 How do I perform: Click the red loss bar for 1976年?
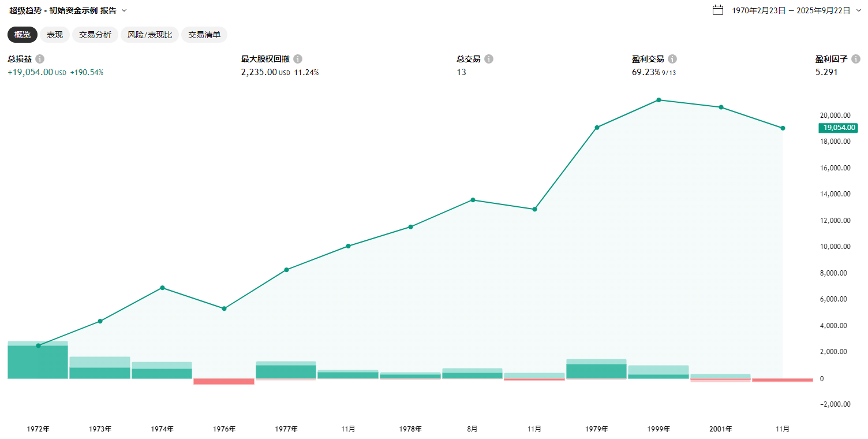click(224, 381)
